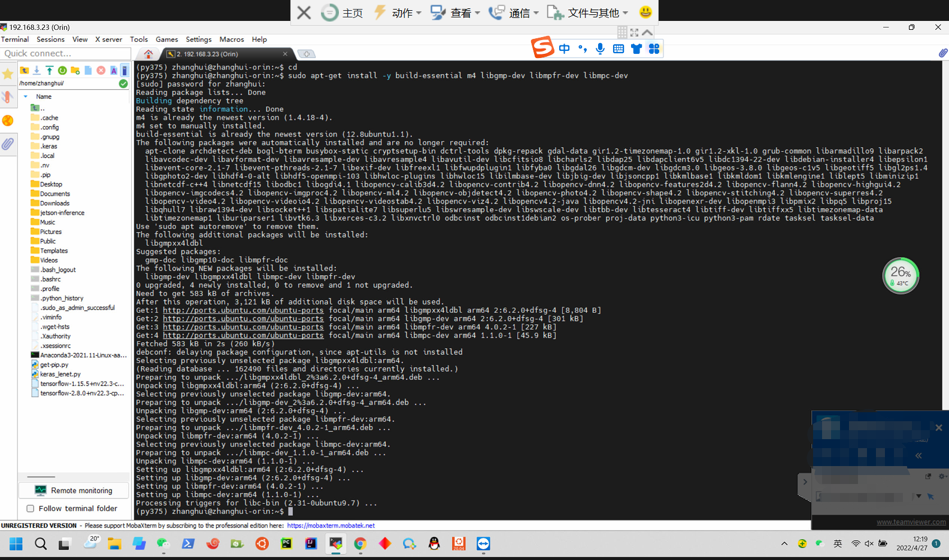Download selected files via SFTP toolbar

[x=37, y=71]
